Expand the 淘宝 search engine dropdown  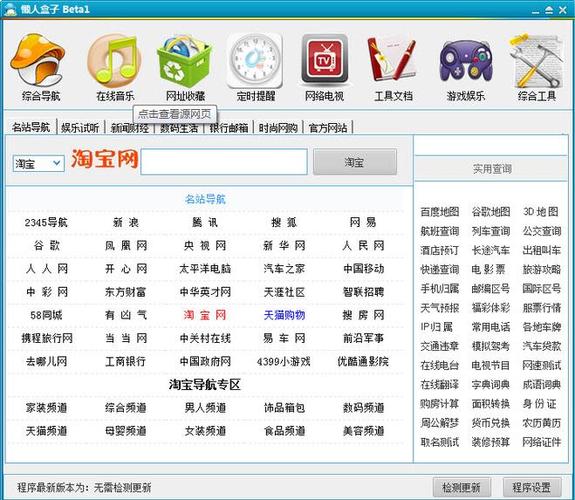coord(39,163)
